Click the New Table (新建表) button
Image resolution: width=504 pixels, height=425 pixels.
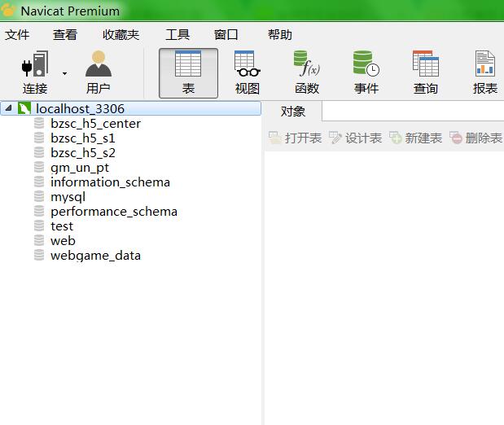(415, 138)
